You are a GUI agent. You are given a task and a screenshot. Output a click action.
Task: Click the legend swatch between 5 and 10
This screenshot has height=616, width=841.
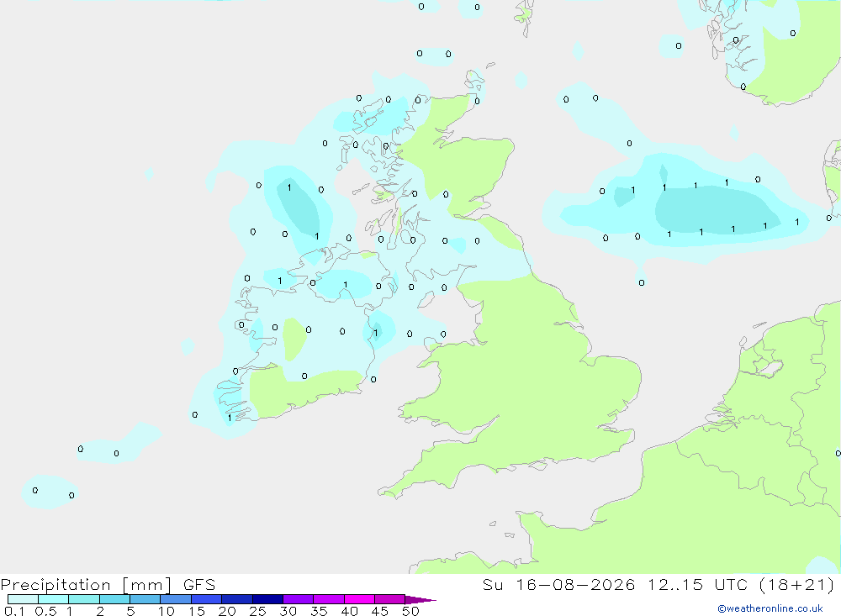145,599
